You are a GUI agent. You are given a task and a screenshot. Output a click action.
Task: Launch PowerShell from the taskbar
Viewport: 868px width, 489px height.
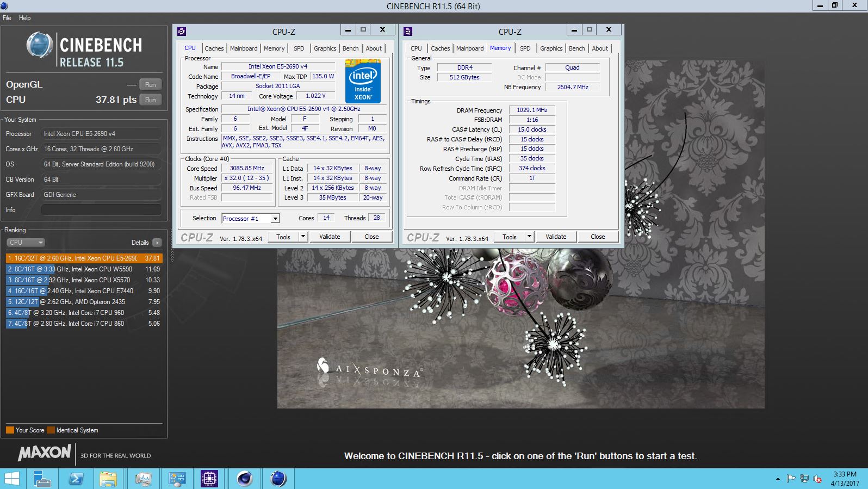(76, 479)
